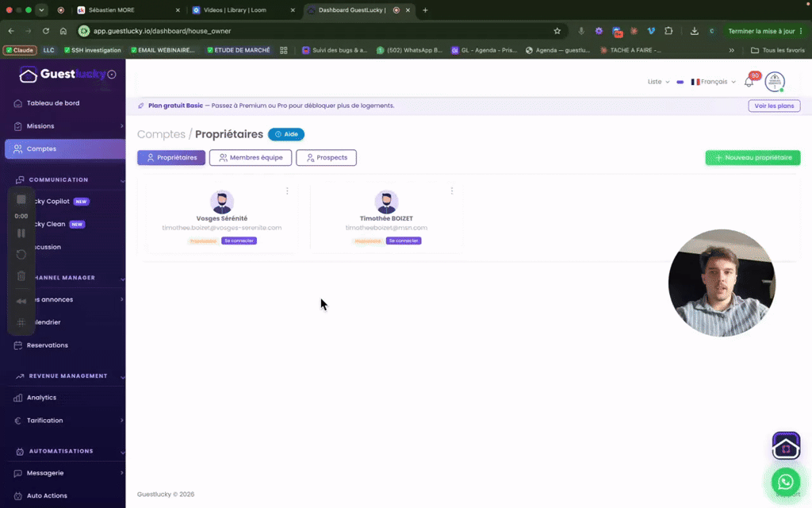Click the Guestlucky logo
Image resolution: width=812 pixels, height=508 pixels.
[x=62, y=75]
